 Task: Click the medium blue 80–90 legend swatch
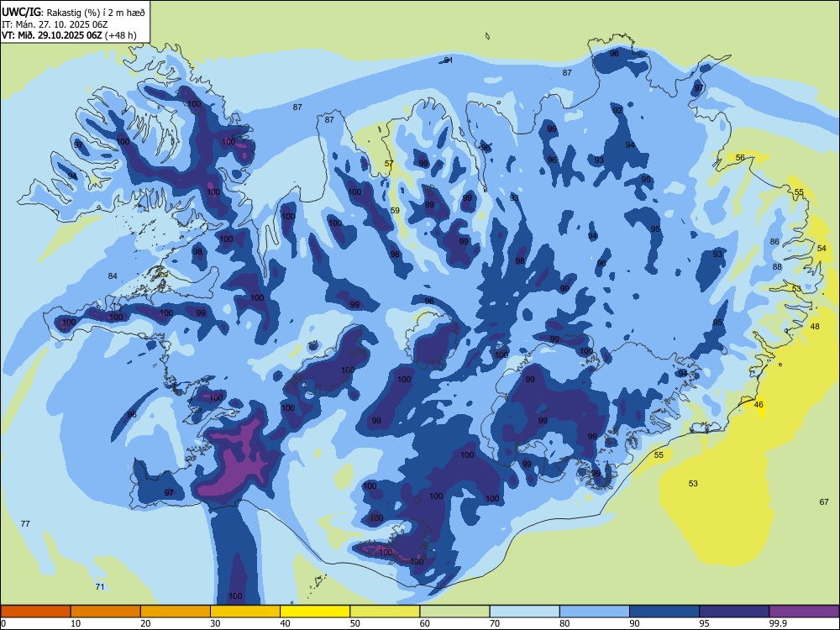[594, 612]
